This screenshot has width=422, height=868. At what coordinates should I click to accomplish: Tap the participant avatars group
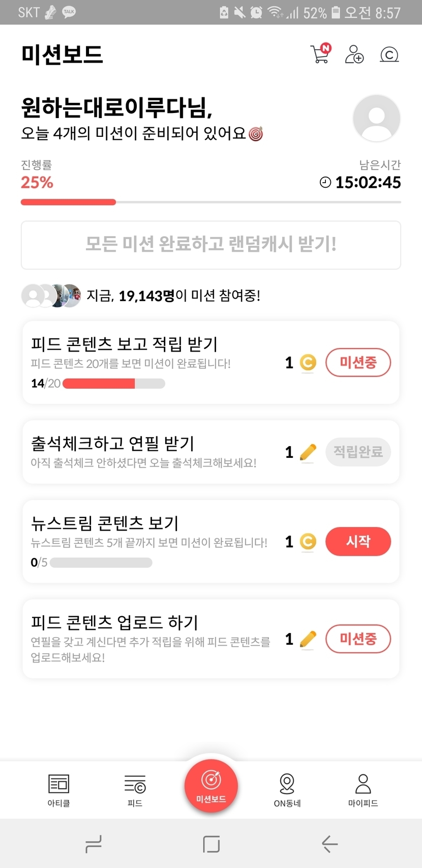[x=51, y=296]
